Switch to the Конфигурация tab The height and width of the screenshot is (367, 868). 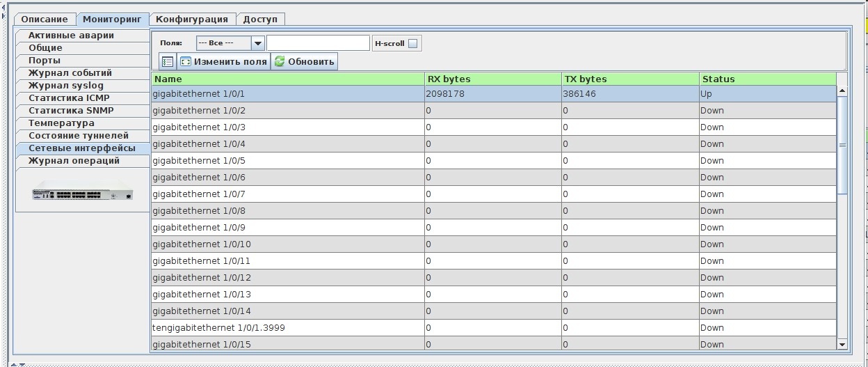[x=192, y=19]
